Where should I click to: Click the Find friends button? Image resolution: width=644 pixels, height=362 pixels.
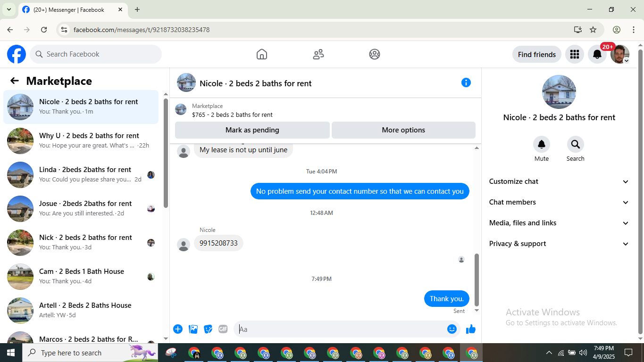(537, 54)
